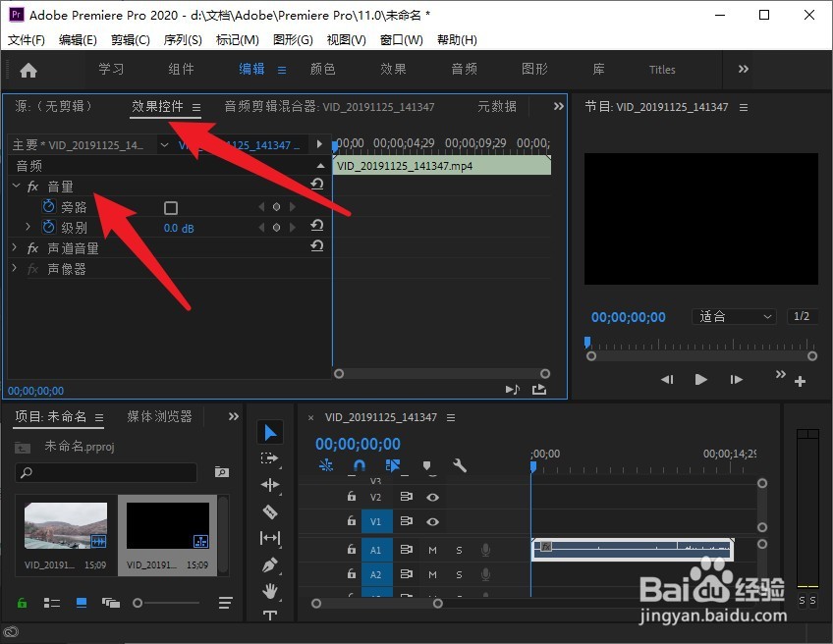
Task: Toggle lock on track V2
Action: [351, 497]
